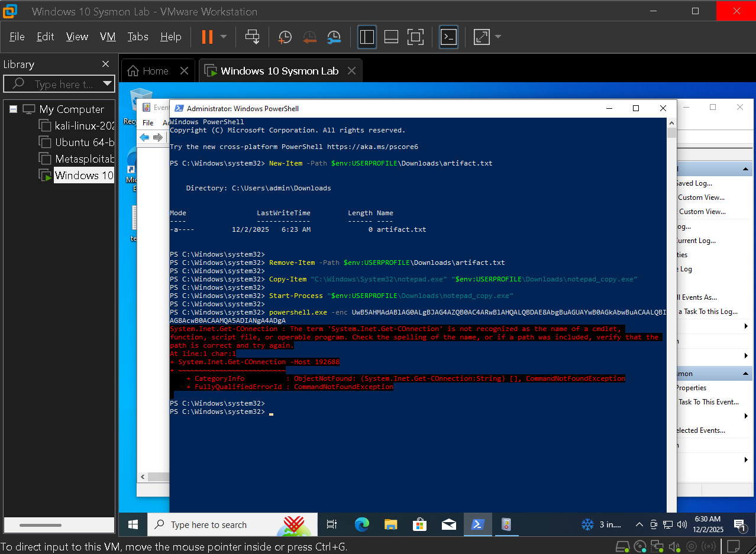Viewport: 756px width, 554px height.
Task: Open the VM menu
Action: (107, 37)
